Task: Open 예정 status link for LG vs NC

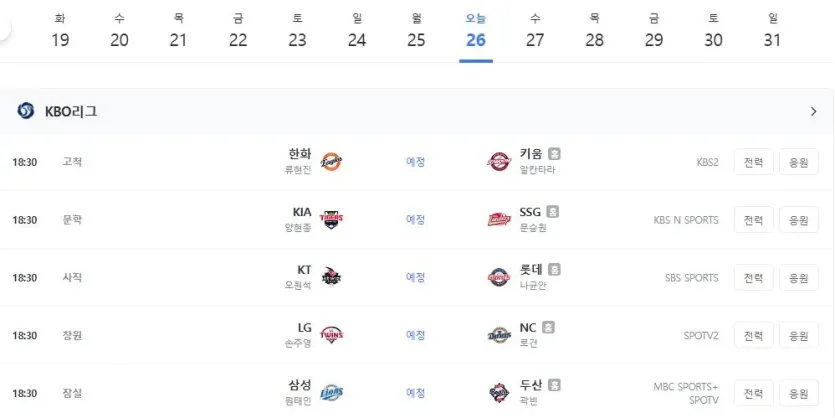Action: pos(415,335)
